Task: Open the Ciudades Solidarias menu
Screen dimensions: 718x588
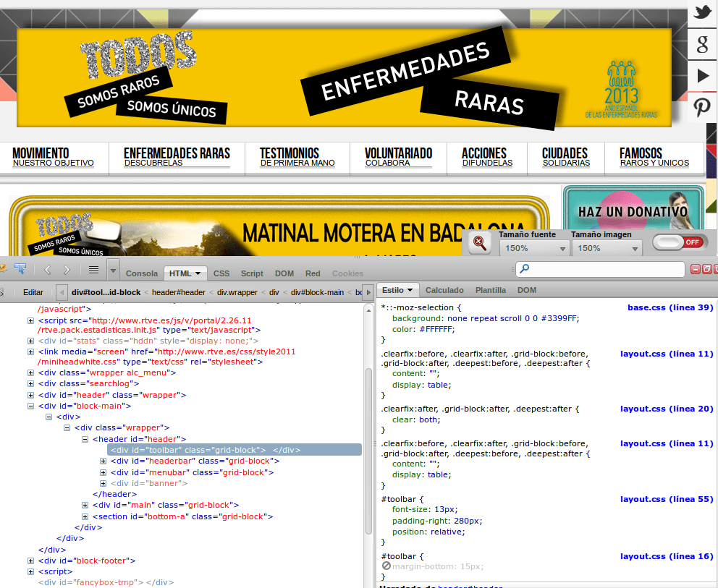Action: tap(566, 158)
